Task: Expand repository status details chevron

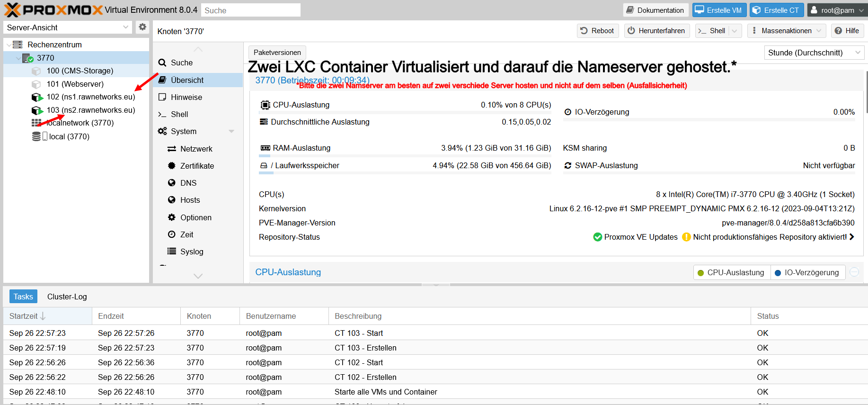Action: point(852,237)
